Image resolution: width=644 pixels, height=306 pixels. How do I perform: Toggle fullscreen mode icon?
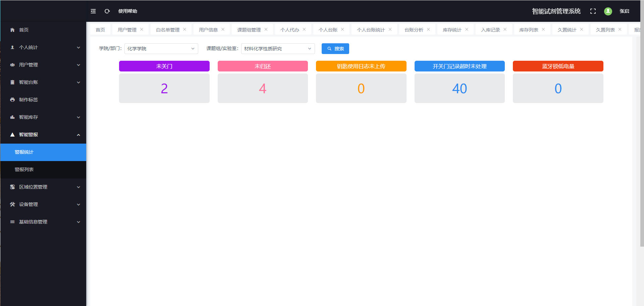pyautogui.click(x=593, y=11)
